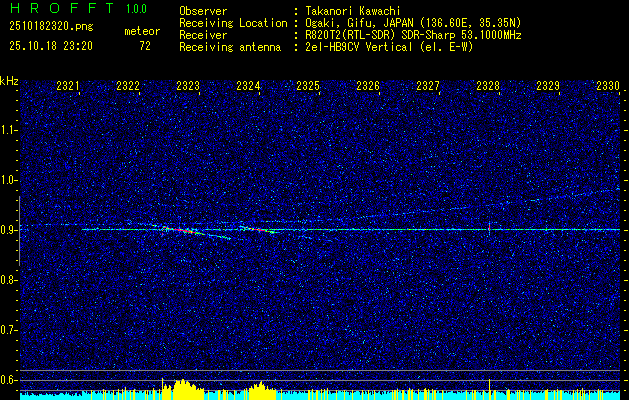Click the 2330 time marker
This screenshot has width=629, height=400.
608,86
